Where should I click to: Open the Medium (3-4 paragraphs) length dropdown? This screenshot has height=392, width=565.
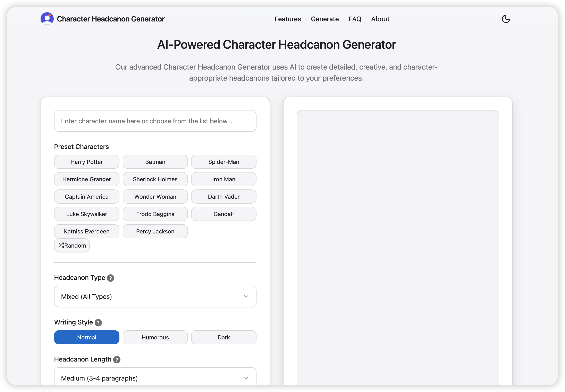click(x=155, y=378)
